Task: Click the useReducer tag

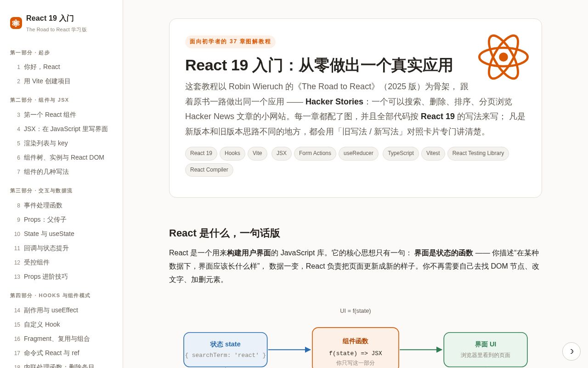Action: click(x=358, y=153)
